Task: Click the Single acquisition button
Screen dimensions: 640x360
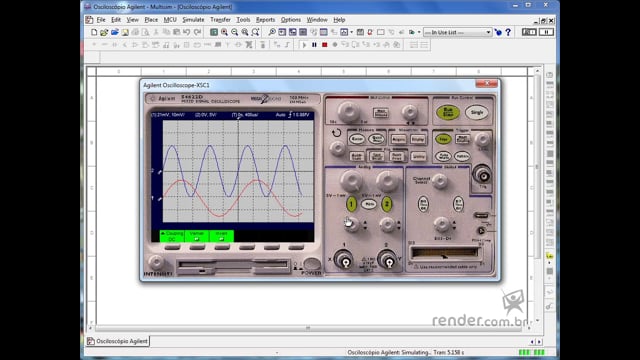Action: (x=477, y=112)
